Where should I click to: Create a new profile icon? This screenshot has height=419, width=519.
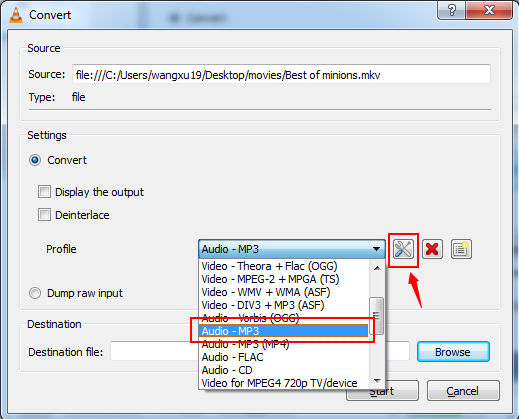click(461, 249)
